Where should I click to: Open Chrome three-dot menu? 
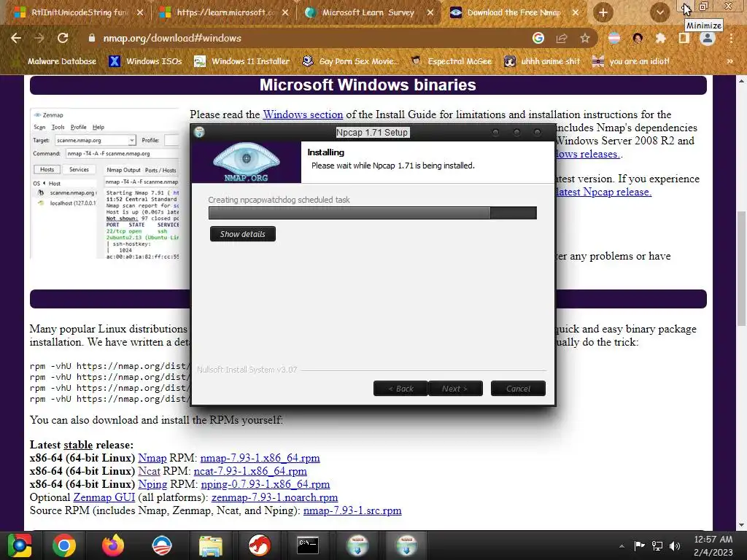coord(731,38)
